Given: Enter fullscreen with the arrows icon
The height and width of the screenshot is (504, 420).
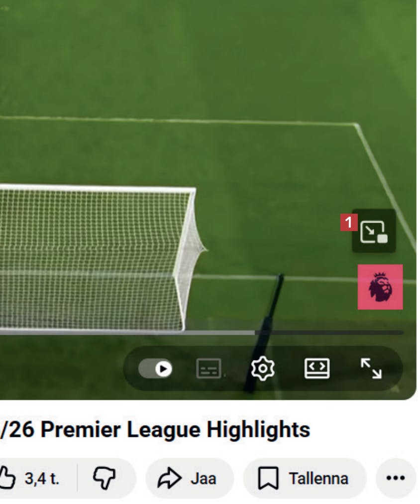Looking at the screenshot, I should 371,369.
